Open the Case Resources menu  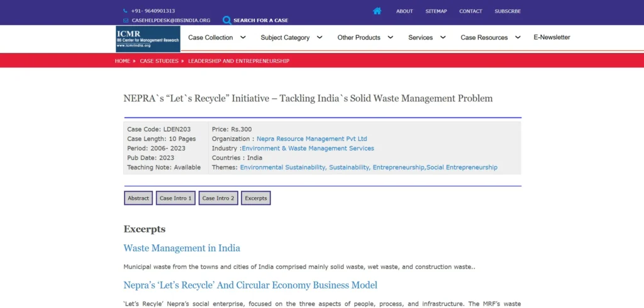tap(484, 37)
